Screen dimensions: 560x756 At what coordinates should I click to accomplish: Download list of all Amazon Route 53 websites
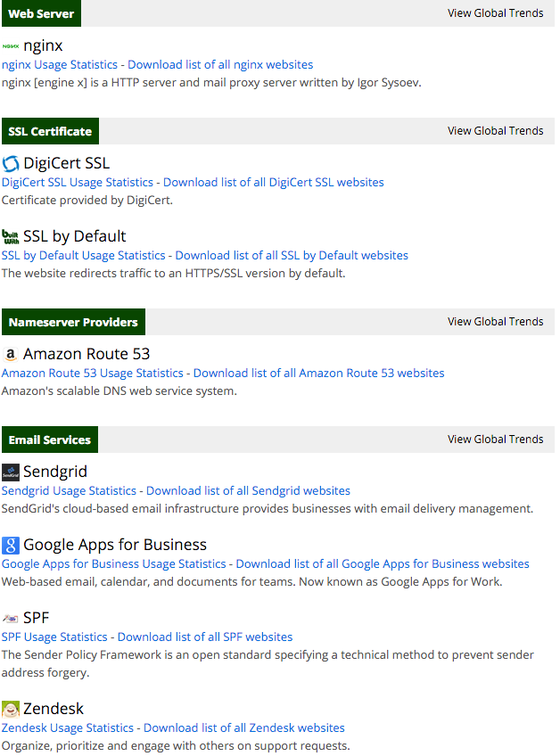pos(319,374)
